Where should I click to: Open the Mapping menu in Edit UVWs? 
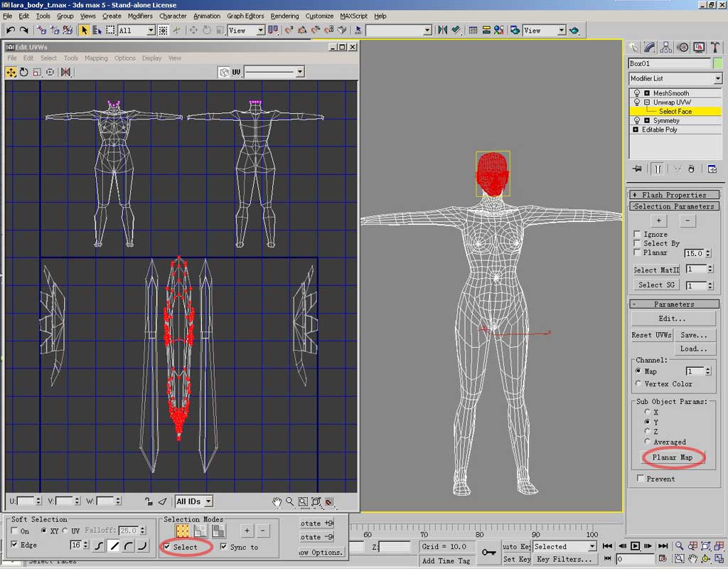tap(96, 58)
